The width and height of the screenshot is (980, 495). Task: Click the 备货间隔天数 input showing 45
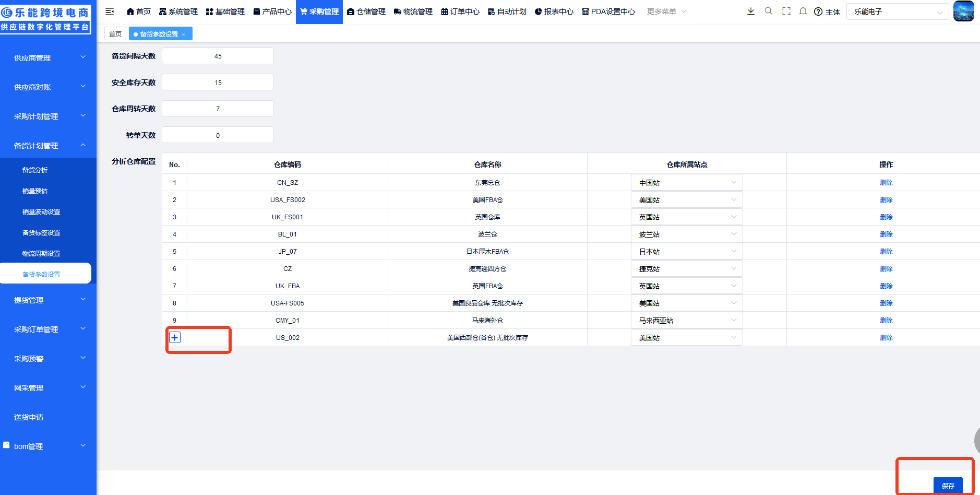point(218,56)
